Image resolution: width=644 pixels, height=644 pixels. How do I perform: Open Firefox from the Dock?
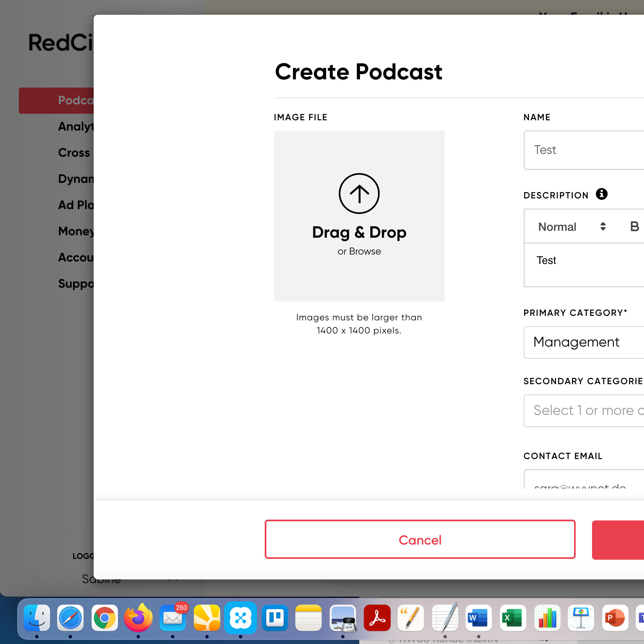pos(138,618)
